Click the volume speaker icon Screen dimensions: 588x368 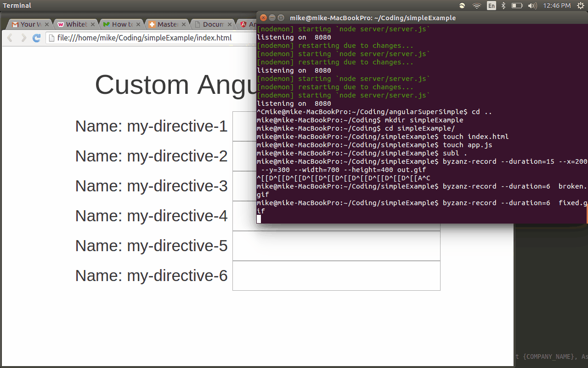532,6
